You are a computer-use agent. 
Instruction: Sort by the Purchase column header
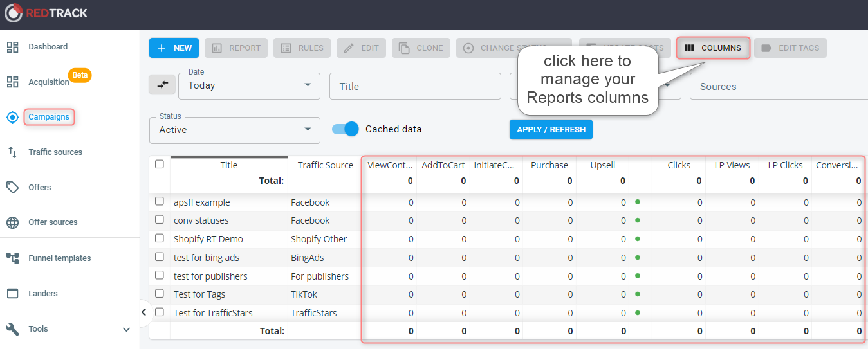(x=549, y=165)
